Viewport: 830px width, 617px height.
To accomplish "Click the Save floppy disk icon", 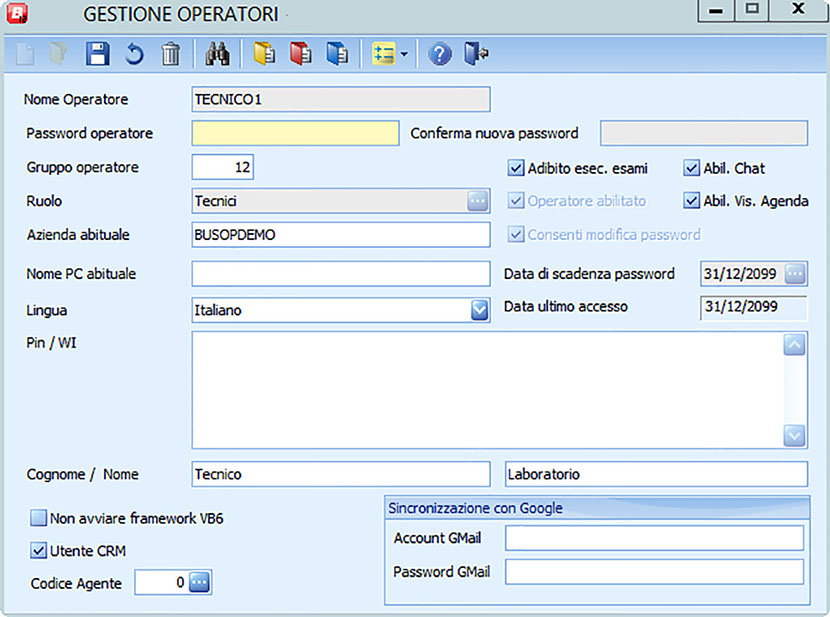I will 97,55.
